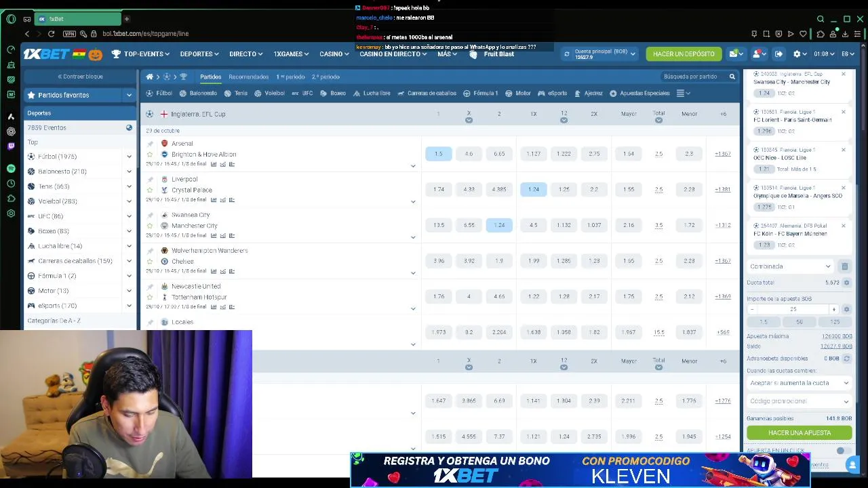Delete all bets with trash icon
Viewport: 868px width, 488px height.
pyautogui.click(x=844, y=266)
